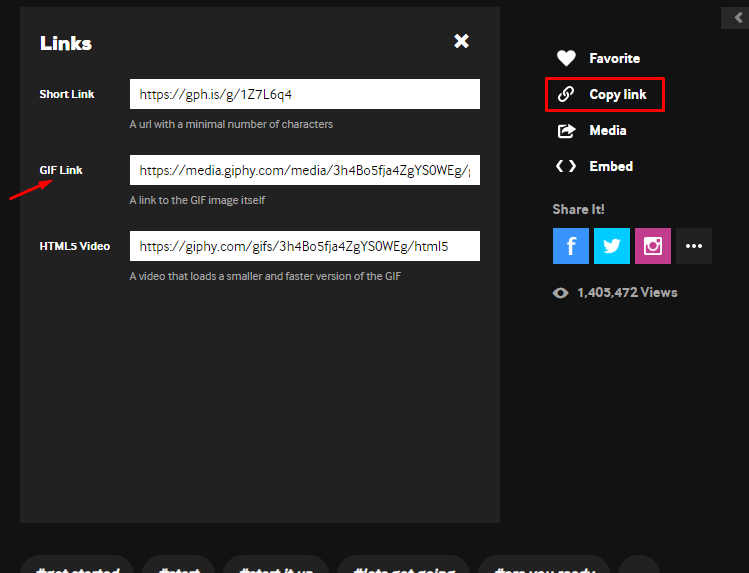Image resolution: width=749 pixels, height=573 pixels.
Task: Share on Instagram
Action: point(653,246)
